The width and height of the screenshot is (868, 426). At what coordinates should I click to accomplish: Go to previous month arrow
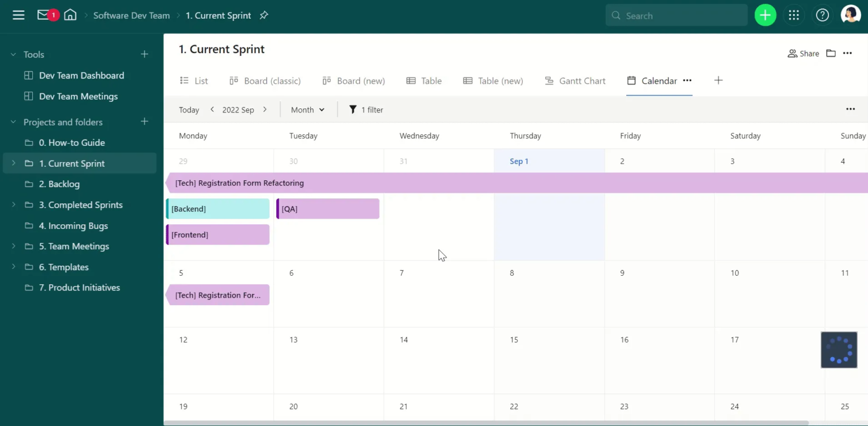212,110
